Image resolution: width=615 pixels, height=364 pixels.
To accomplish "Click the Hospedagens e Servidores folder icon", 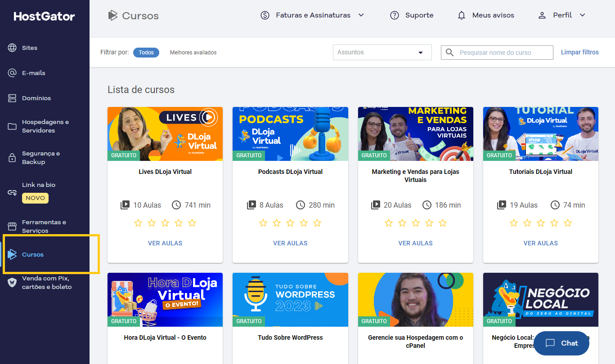I will (12, 126).
